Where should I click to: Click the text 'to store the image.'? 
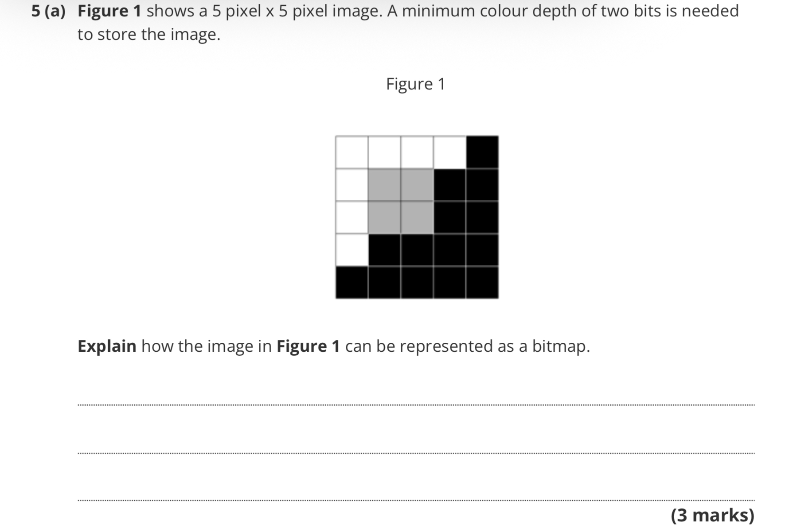[x=149, y=35]
